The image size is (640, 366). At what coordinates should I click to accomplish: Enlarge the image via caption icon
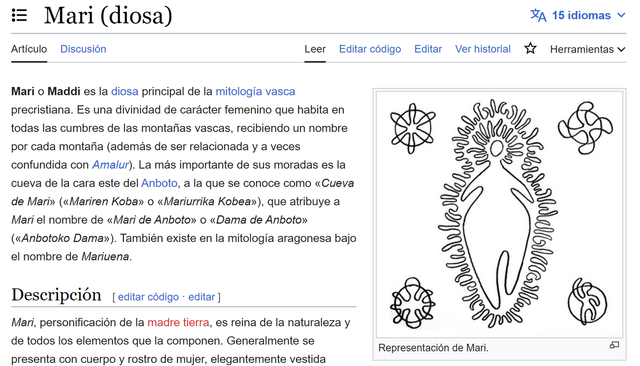614,346
